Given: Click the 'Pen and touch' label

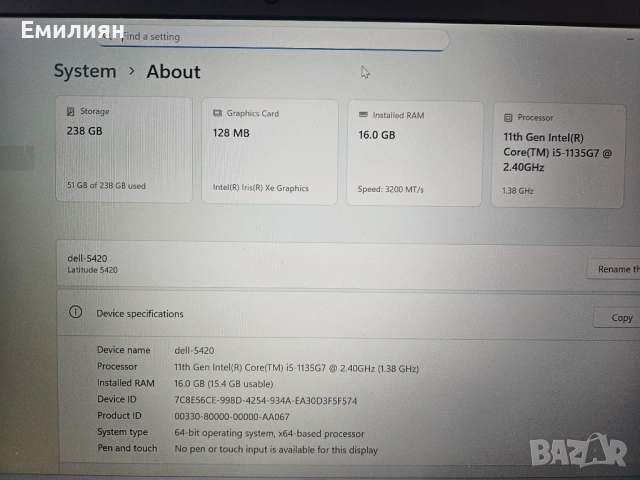Looking at the screenshot, I should coord(127,448).
